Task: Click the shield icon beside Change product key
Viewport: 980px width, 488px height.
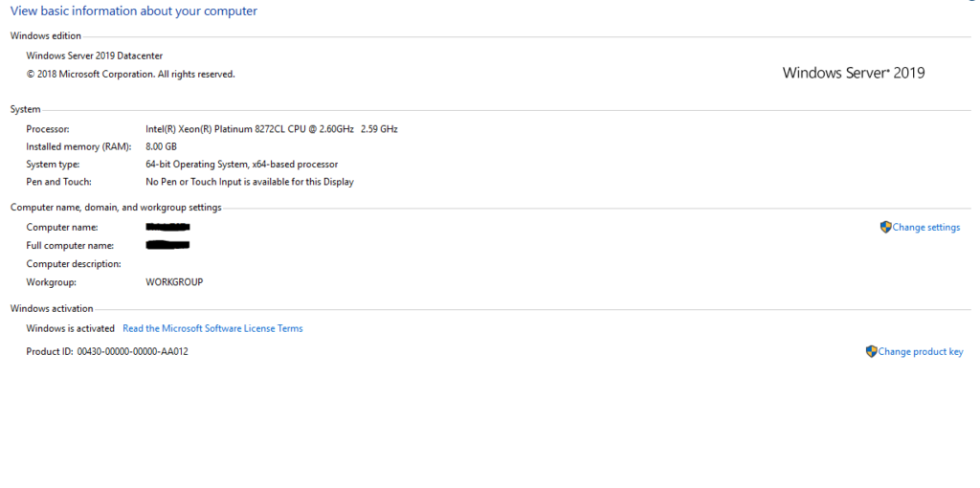Action: [x=871, y=352]
